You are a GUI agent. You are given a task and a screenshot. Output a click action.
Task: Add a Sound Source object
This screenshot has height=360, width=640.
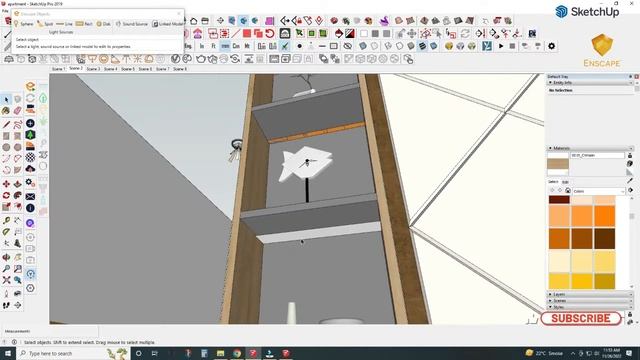click(x=131, y=24)
